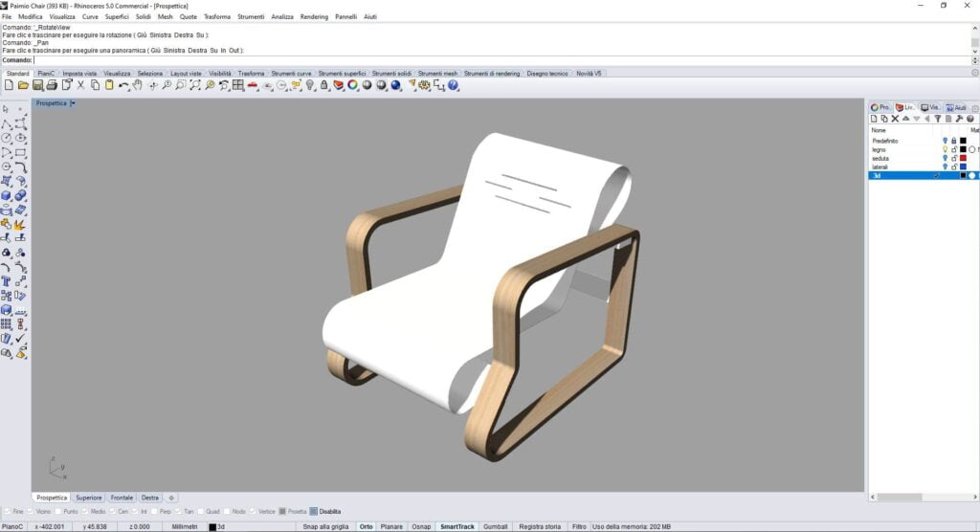
Task: Select the Circle tool in left sidebar
Action: (7, 138)
